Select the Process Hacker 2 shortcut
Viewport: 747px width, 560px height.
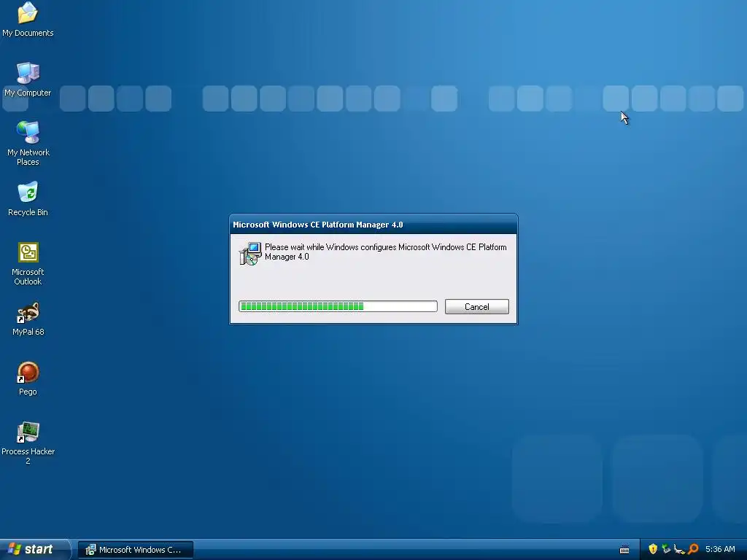tap(28, 443)
